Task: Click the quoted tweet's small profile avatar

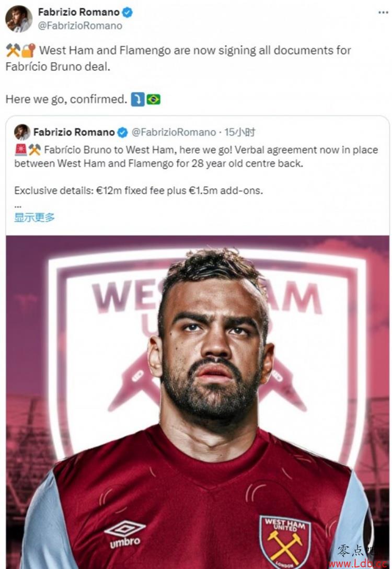Action: [x=22, y=132]
